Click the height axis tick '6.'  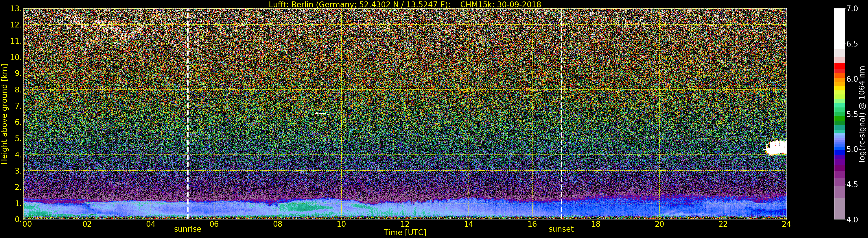tap(18, 122)
